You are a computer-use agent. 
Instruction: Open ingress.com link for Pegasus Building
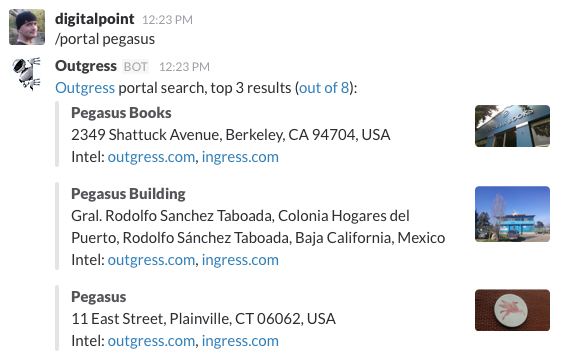pyautogui.click(x=240, y=260)
